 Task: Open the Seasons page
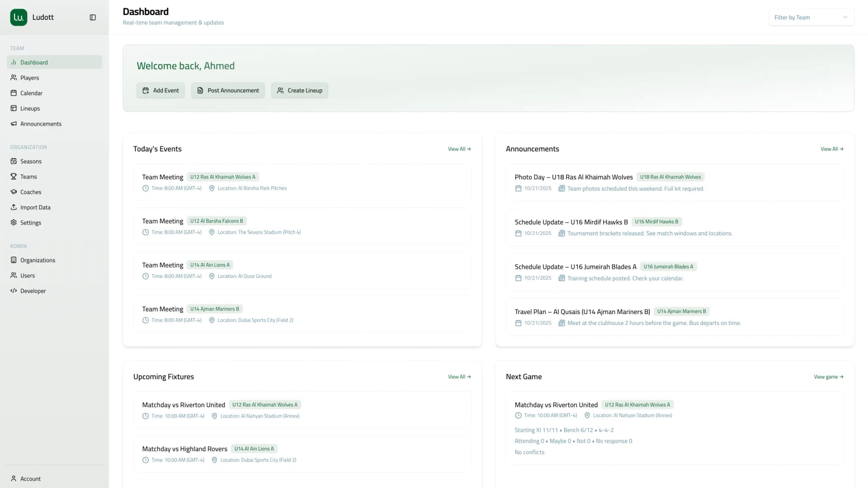pos(31,161)
